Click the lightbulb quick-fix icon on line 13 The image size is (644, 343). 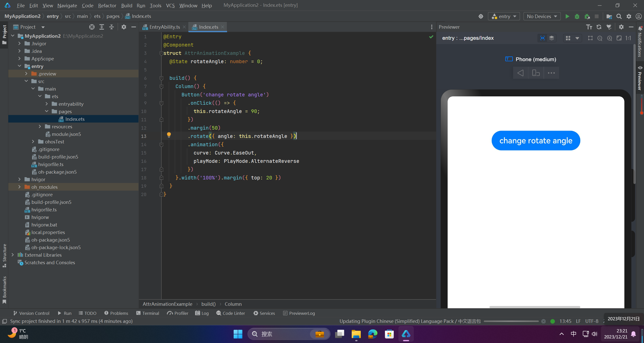(x=169, y=135)
